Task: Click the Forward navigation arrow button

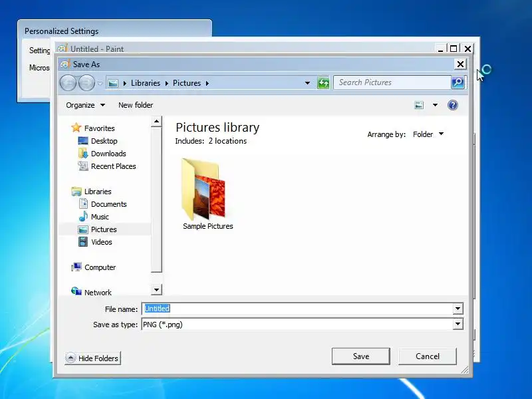Action: [86, 83]
